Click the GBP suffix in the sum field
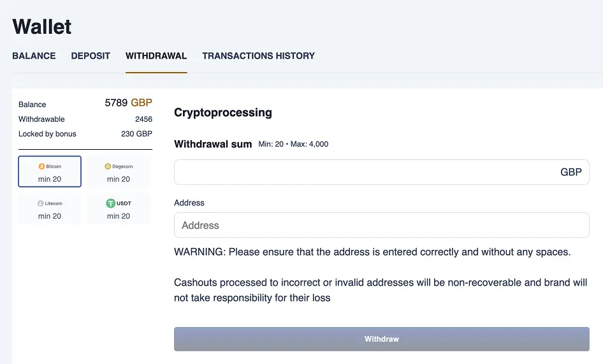 [x=571, y=172]
